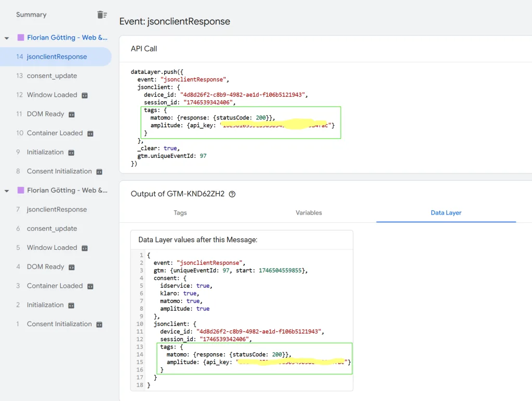
Task: Click 'Output of GTM-KND62ZH2' heading
Action: pyautogui.click(x=178, y=194)
